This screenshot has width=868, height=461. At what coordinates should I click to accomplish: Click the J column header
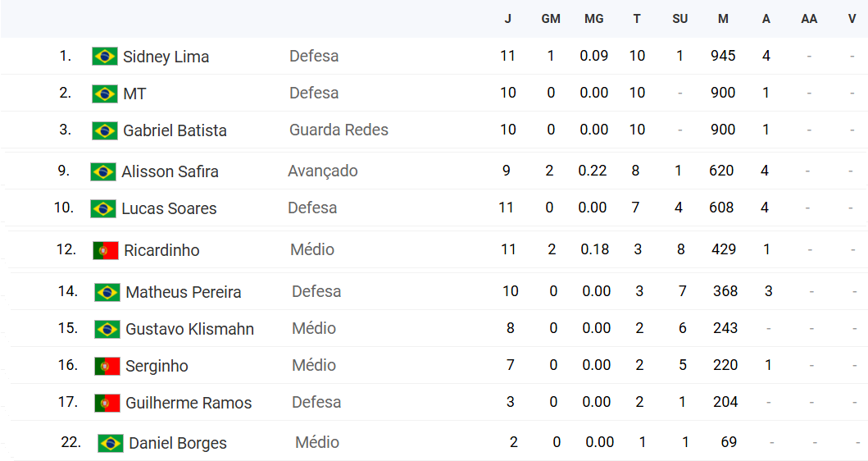click(x=508, y=19)
